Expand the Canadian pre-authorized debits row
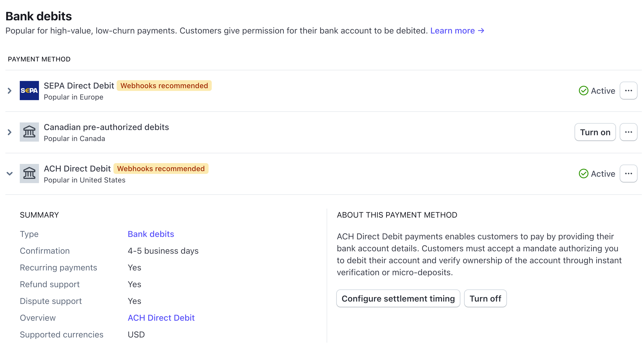The height and width of the screenshot is (354, 644). 10,132
